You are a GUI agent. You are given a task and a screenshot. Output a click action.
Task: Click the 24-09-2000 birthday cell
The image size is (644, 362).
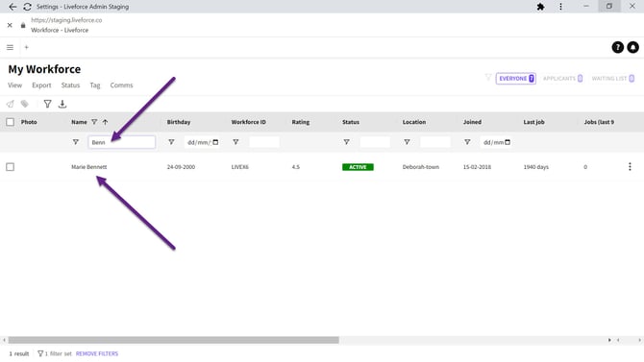(x=181, y=167)
